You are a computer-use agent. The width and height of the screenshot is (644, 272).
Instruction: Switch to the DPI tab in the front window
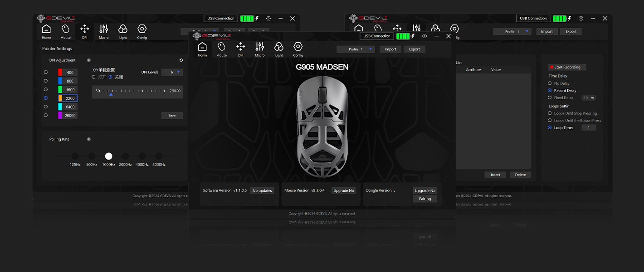click(x=240, y=49)
